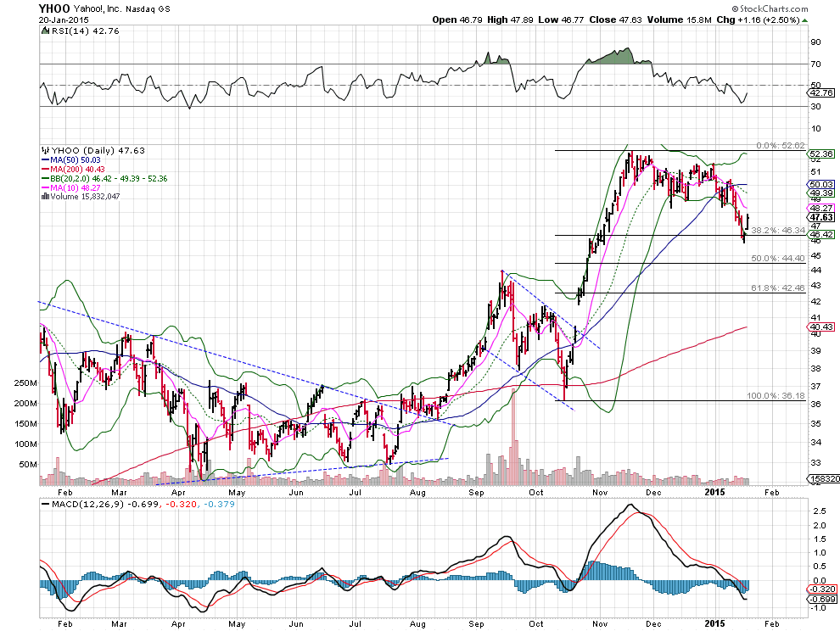Click the 46.42 price tag on right axis

821,235
